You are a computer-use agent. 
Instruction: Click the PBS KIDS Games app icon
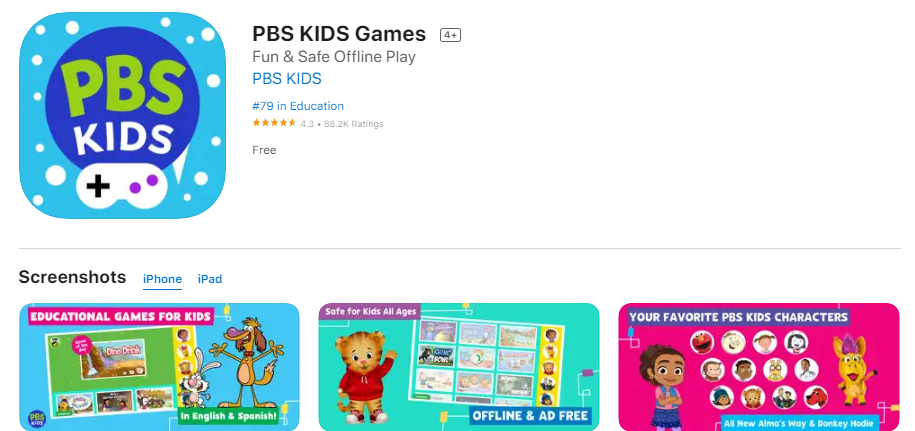point(123,115)
